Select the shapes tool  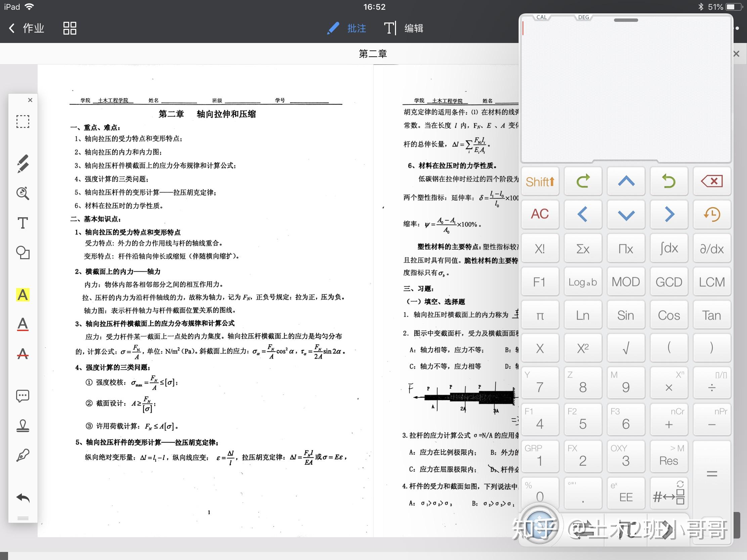23,252
